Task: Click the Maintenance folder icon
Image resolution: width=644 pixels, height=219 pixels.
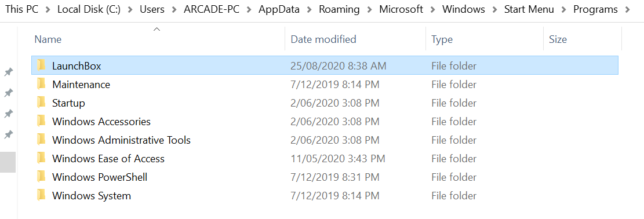Action: [x=41, y=84]
